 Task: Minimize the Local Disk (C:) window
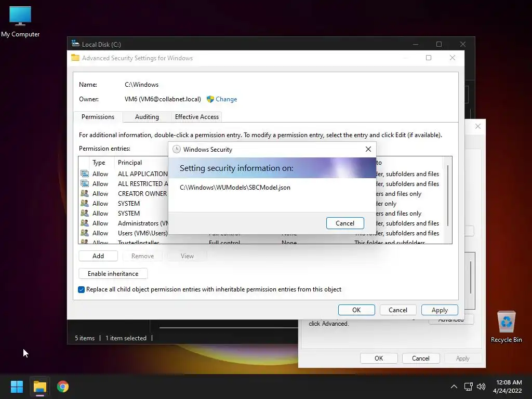pos(415,44)
